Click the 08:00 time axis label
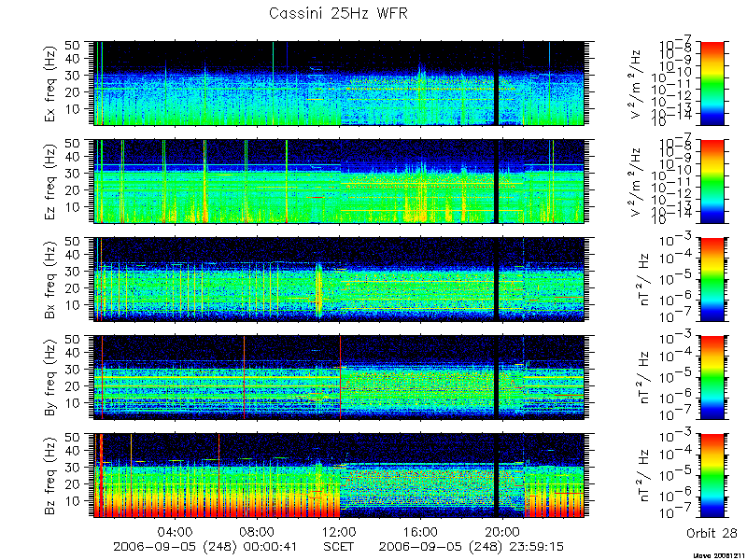 [x=257, y=532]
